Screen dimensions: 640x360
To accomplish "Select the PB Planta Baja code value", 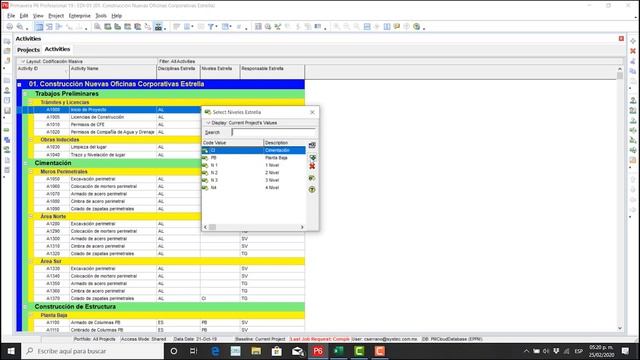I will (253, 158).
